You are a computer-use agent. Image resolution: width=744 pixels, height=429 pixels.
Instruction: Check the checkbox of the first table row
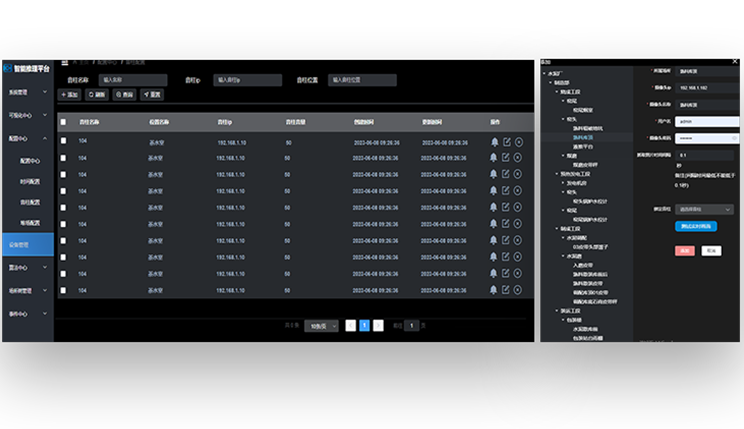pyautogui.click(x=64, y=142)
